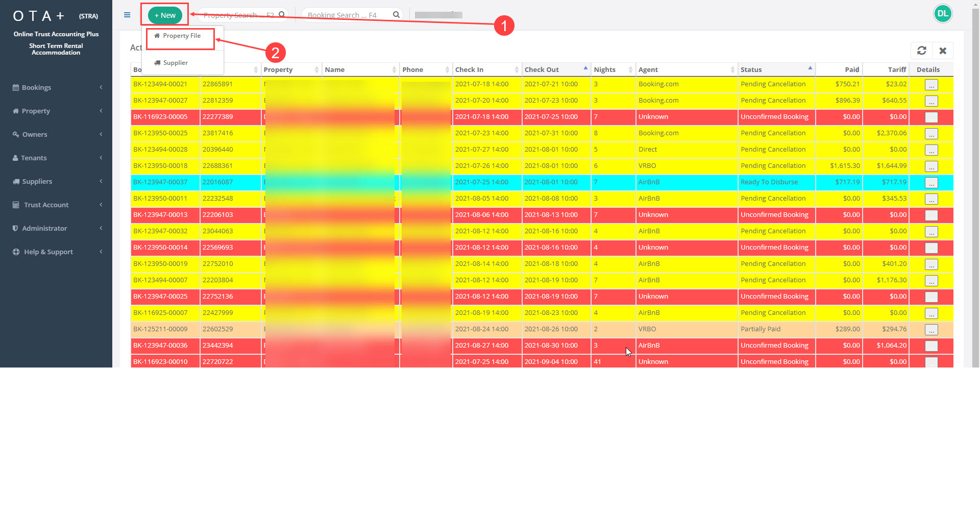Viewport: 980px width, 514px height.
Task: Click the Property Search magnifier icon
Action: 282,15
